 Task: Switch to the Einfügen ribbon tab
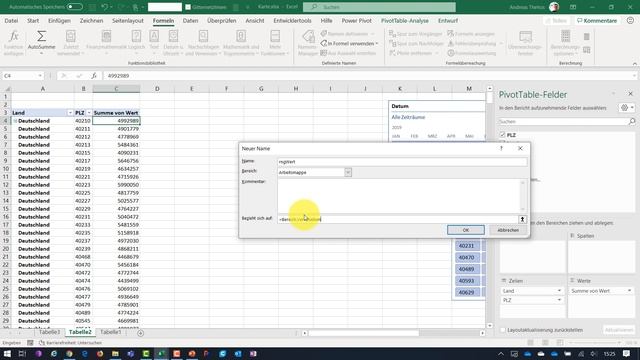pyautogui.click(x=59, y=20)
